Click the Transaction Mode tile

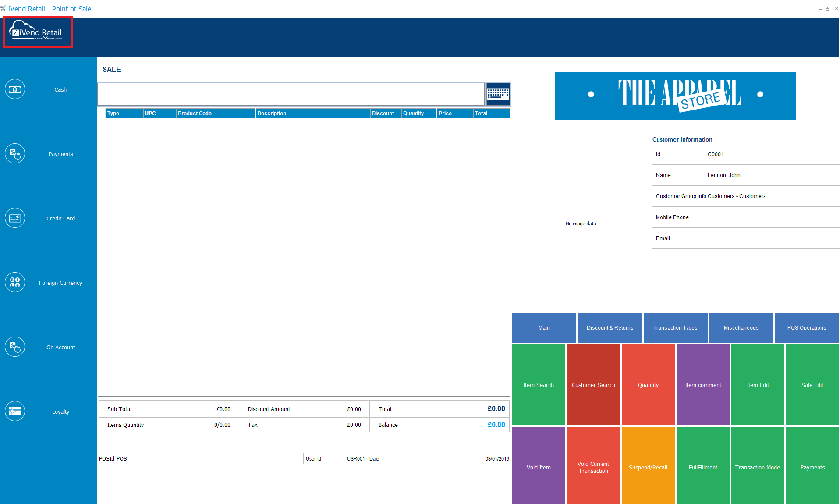tap(758, 465)
